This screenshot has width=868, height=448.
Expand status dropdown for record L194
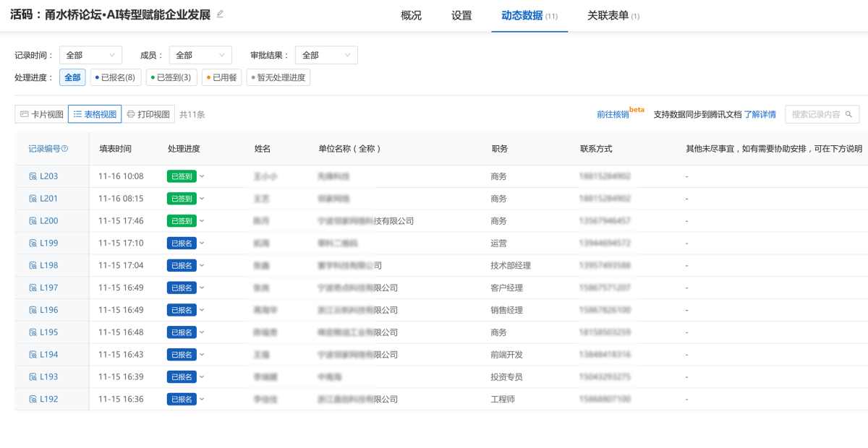(202, 356)
